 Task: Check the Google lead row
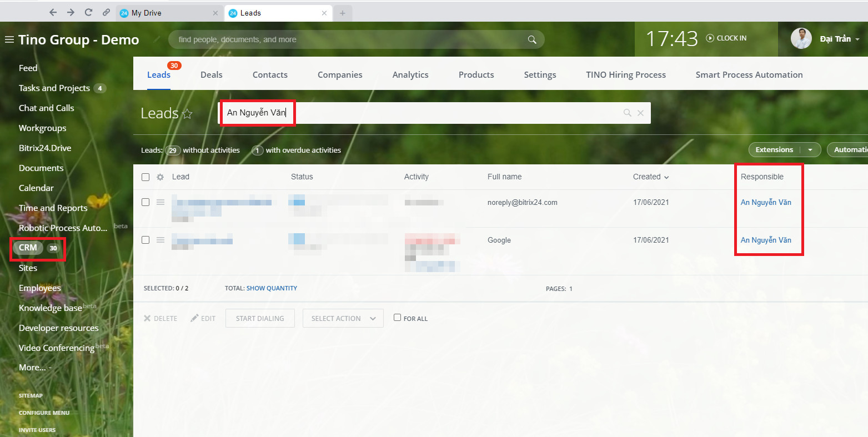[x=145, y=240]
